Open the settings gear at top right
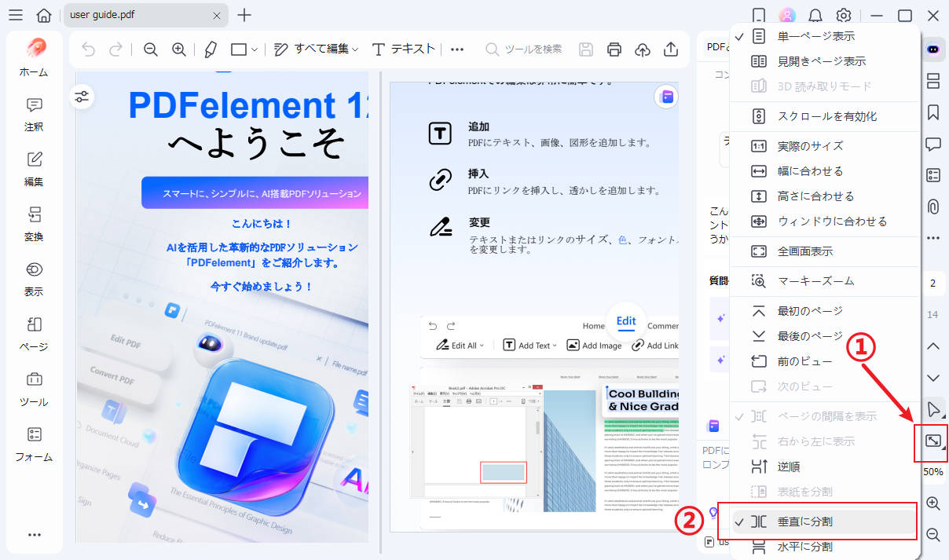The image size is (949, 560). pos(843,15)
